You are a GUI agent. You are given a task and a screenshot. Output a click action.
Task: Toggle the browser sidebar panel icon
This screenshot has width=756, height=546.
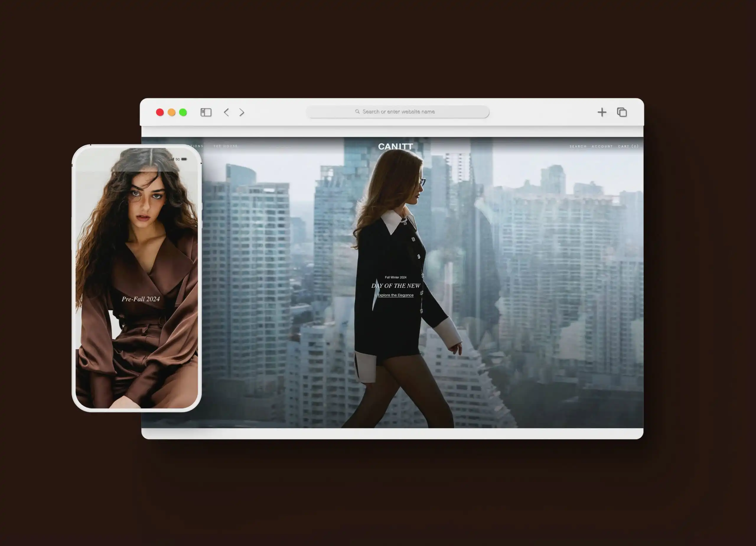[206, 112]
